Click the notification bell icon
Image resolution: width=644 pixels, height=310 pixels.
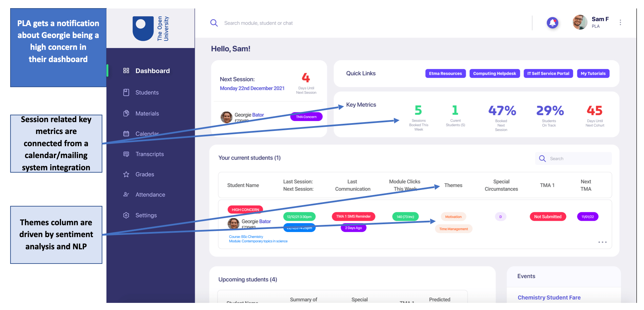click(x=552, y=23)
